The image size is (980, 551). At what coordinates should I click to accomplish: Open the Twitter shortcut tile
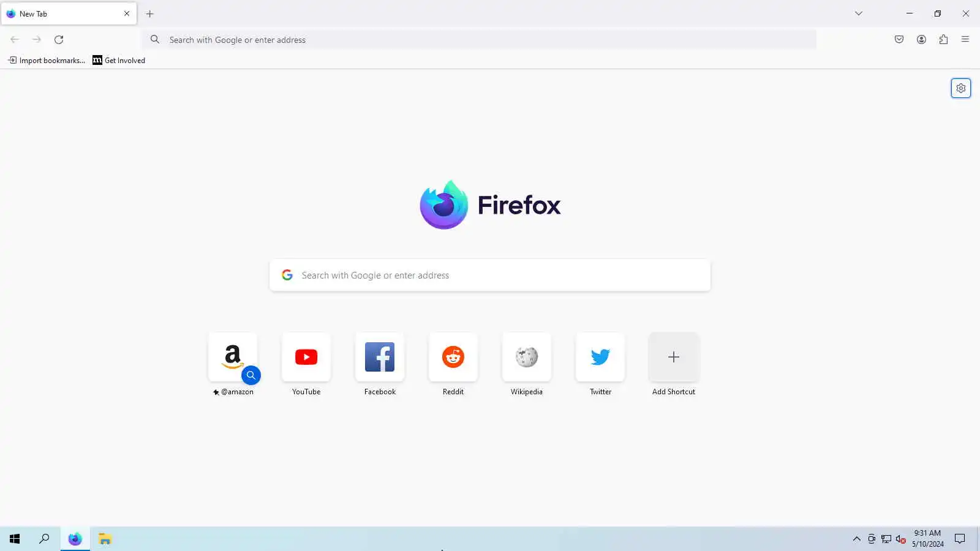[x=600, y=357]
